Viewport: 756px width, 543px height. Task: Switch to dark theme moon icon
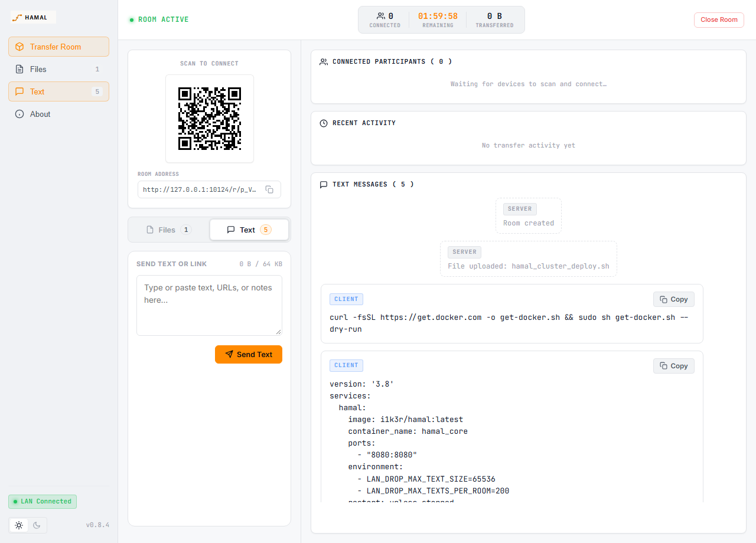click(37, 525)
